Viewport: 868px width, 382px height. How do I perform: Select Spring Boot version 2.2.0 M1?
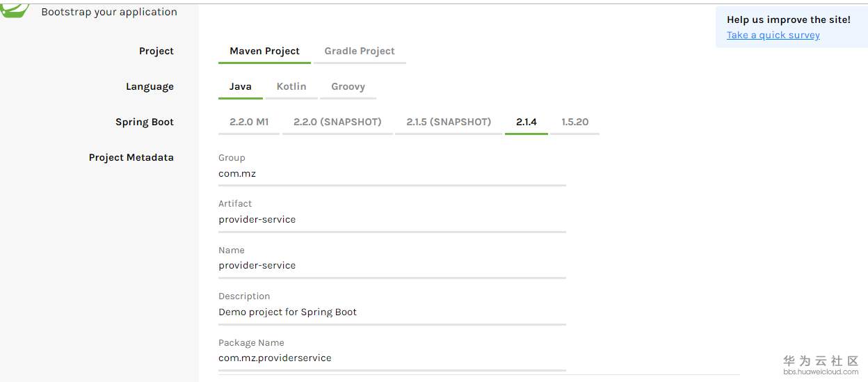pos(249,122)
